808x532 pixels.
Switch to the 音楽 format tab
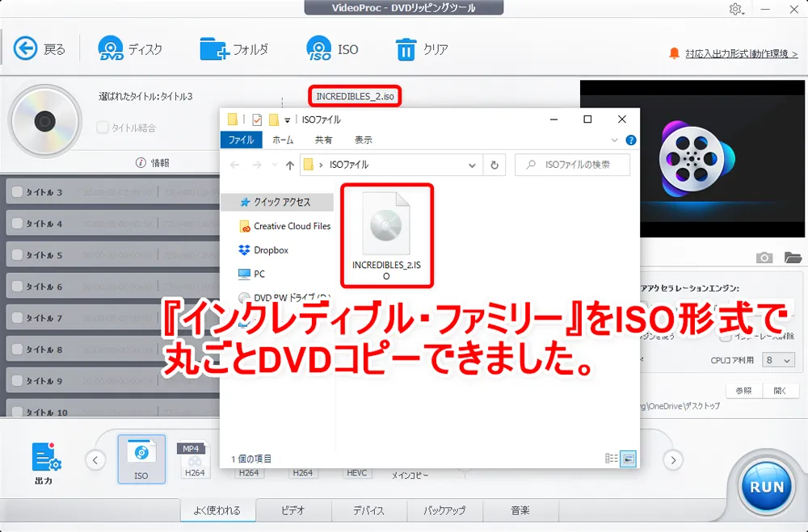[x=520, y=510]
